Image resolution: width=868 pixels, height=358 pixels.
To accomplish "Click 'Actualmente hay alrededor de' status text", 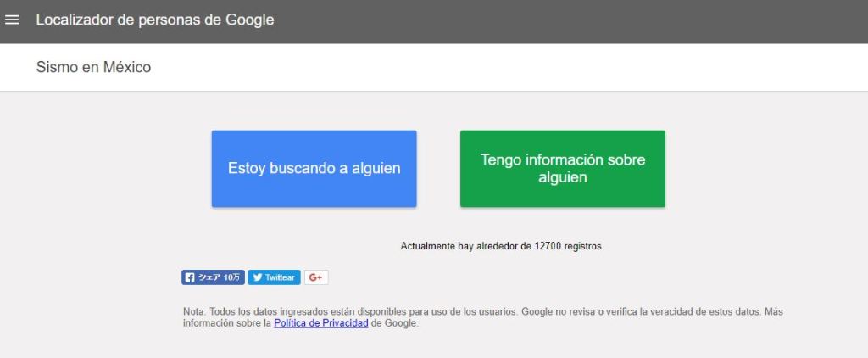I will (x=465, y=246).
